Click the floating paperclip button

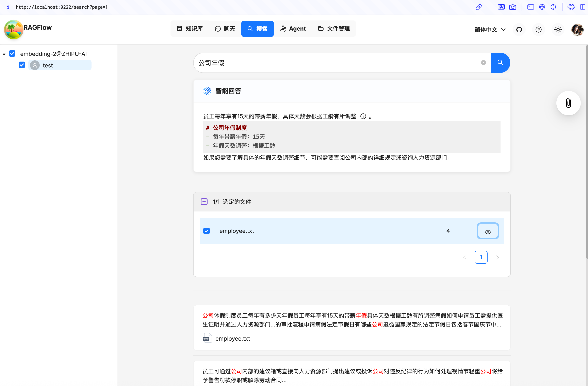tap(568, 103)
